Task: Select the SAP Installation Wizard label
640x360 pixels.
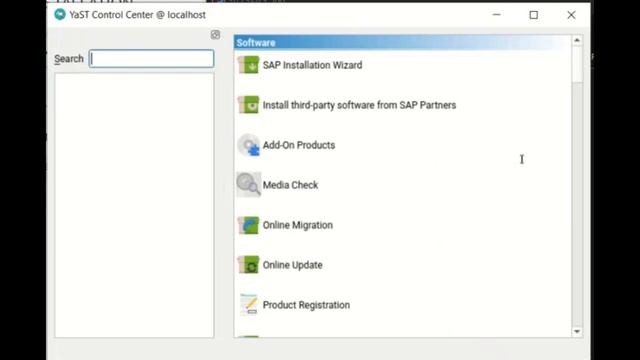Action: tap(312, 65)
